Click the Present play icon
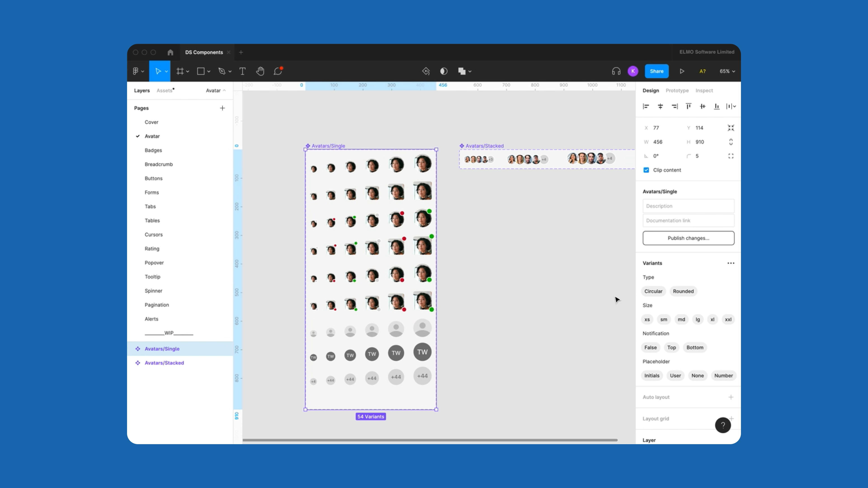868x488 pixels. tap(682, 71)
